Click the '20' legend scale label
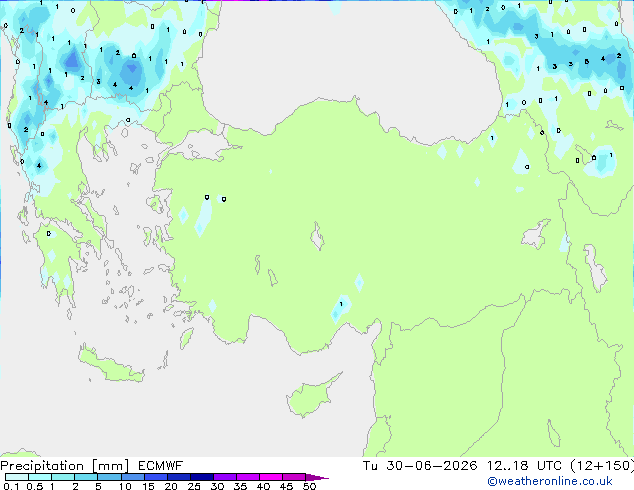Screen dimensions: 634x490 pos(171,486)
